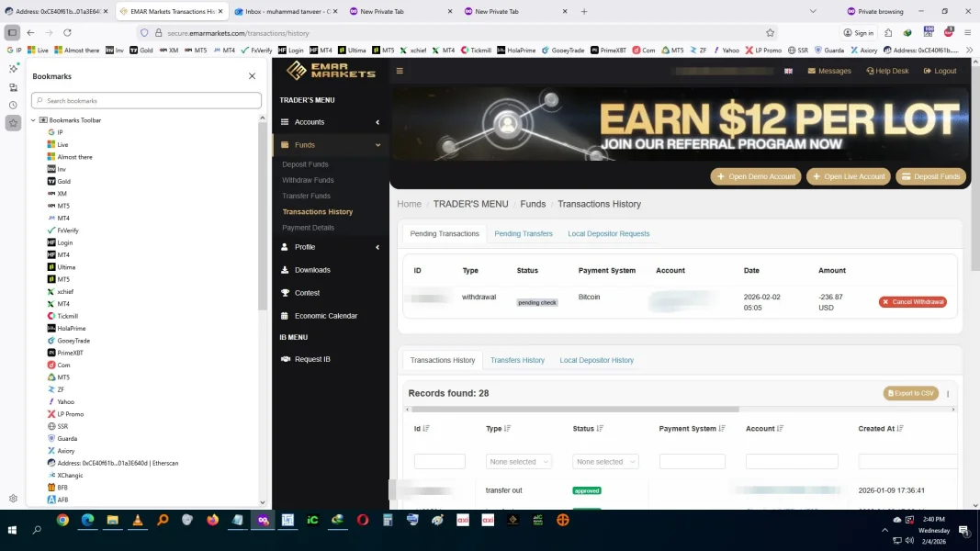Sort by the Created At column
The image size is (980, 551).
(x=881, y=429)
